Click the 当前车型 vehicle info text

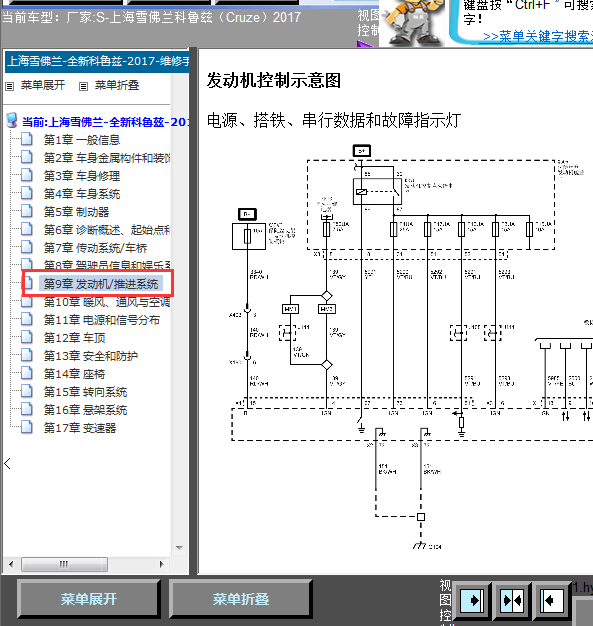click(x=151, y=18)
